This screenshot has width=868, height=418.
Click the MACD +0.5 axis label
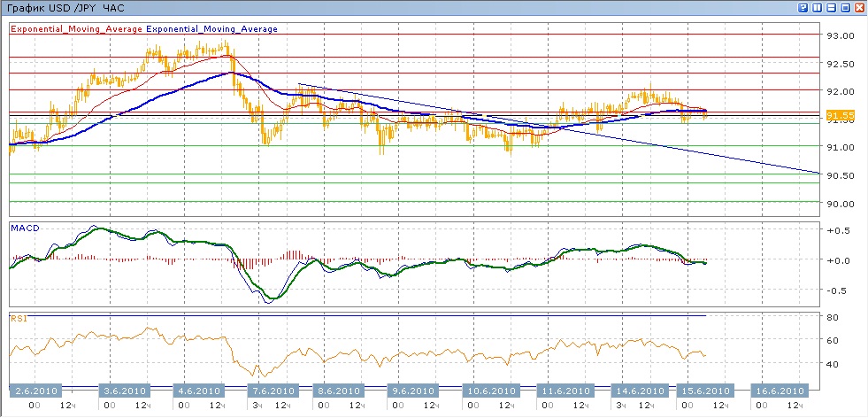[x=837, y=230]
